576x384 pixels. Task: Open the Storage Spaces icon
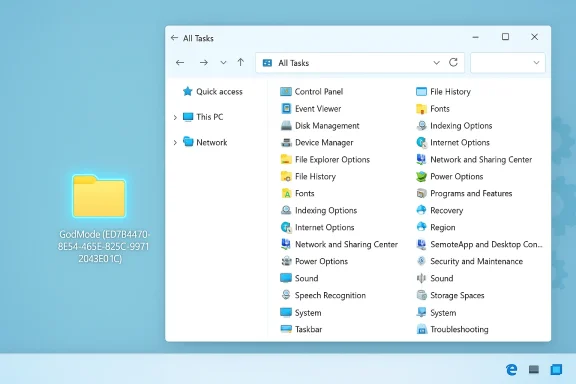421,295
